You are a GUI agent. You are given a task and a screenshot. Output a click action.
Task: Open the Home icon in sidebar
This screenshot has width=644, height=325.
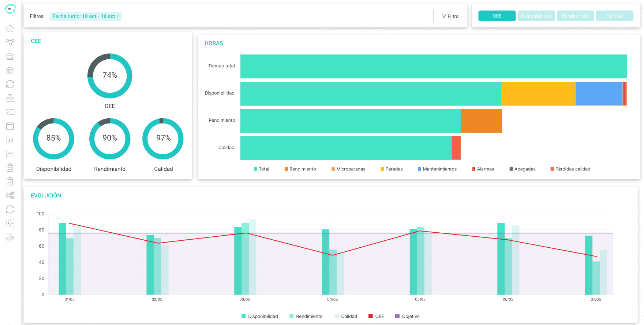(x=10, y=29)
